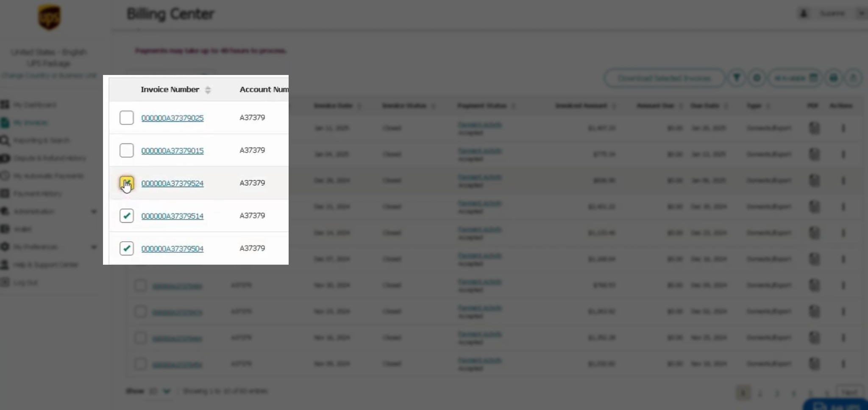Click Download Selected Invoices button
868x410 pixels.
click(664, 78)
